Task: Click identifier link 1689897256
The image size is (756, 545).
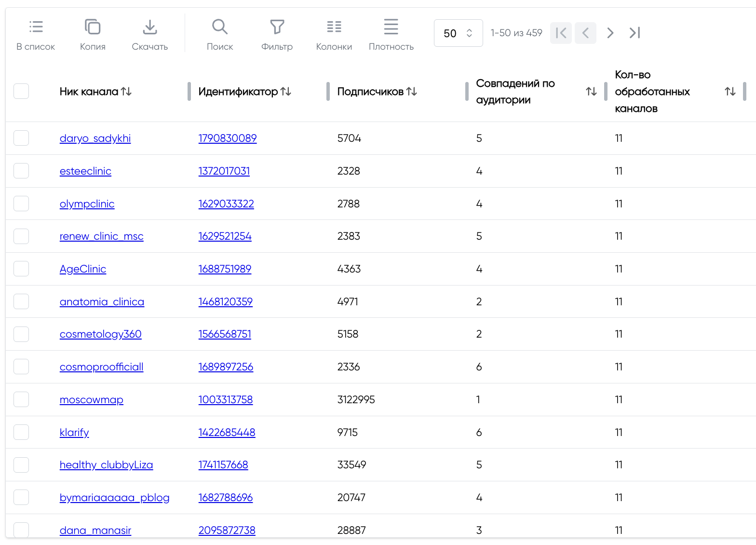Action: coord(226,367)
